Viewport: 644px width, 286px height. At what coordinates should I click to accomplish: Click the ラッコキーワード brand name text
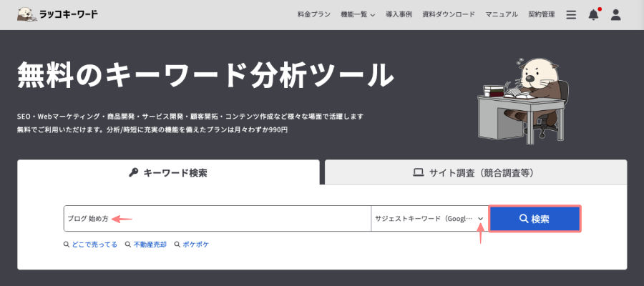tap(69, 14)
